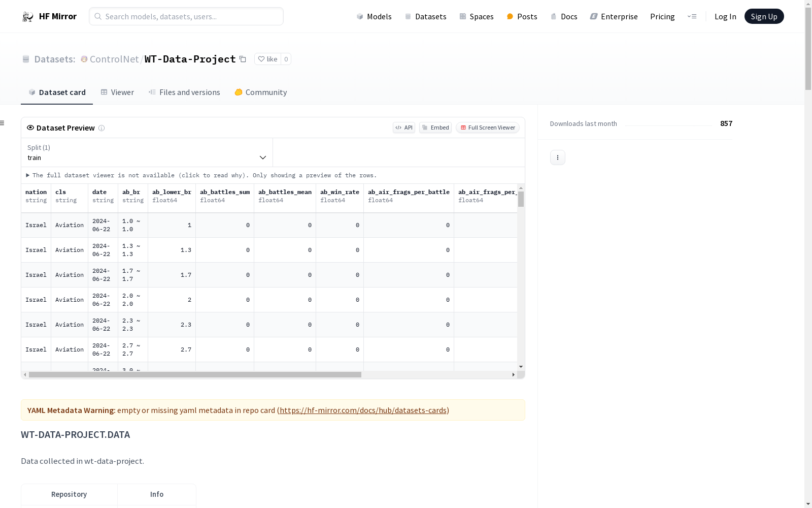Click the Datasets stack icon in breadcrumb
The height and width of the screenshot is (508, 812).
tap(26, 59)
